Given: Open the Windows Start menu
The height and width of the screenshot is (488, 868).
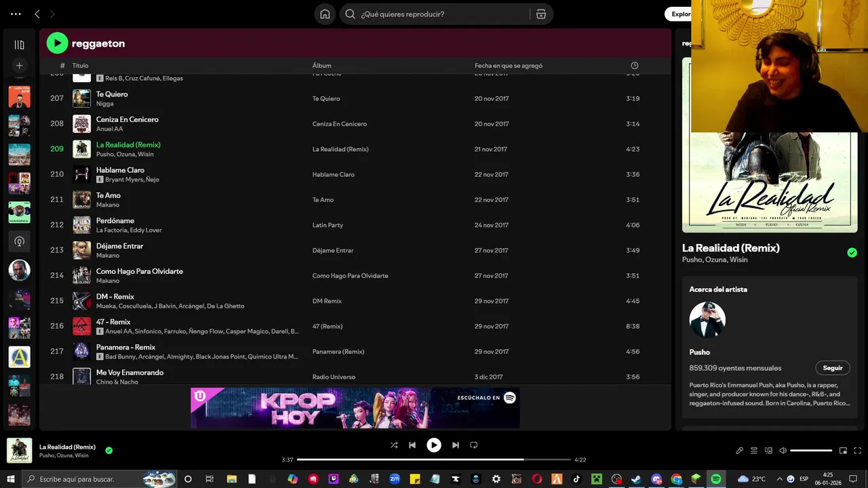Looking at the screenshot, I should click(x=10, y=479).
